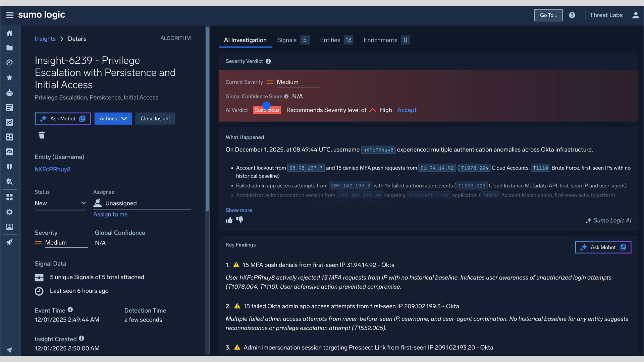Click the thumbs down feedback icon
The image size is (644, 362).
(239, 220)
